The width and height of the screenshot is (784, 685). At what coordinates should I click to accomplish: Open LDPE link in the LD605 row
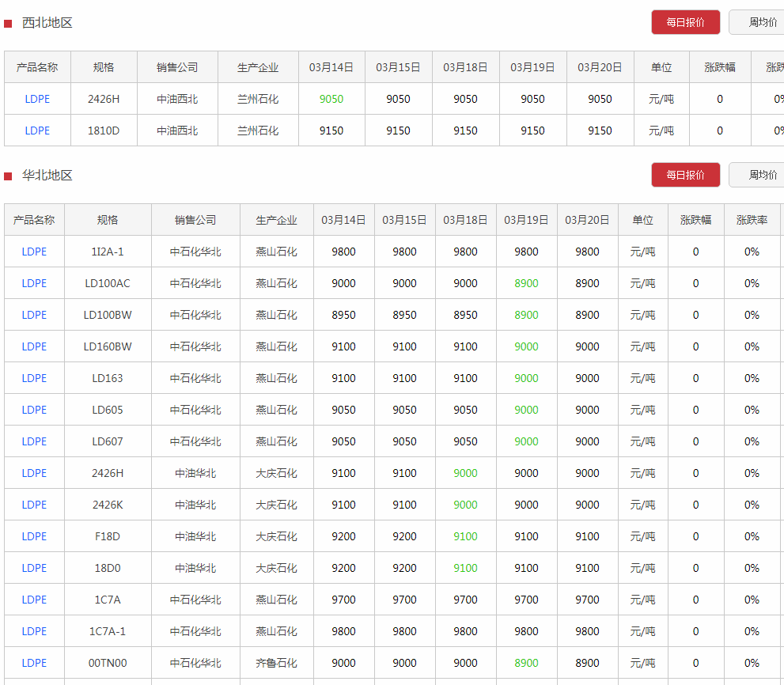click(34, 410)
